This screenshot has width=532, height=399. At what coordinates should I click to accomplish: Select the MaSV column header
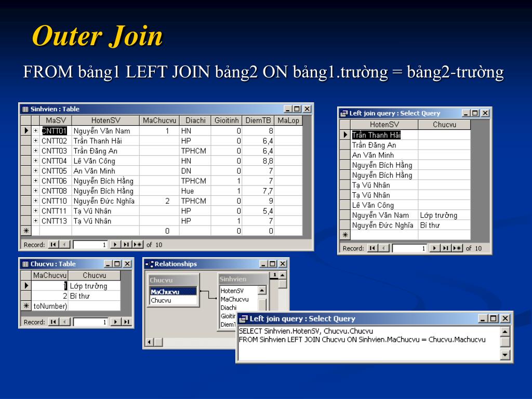[x=56, y=121]
